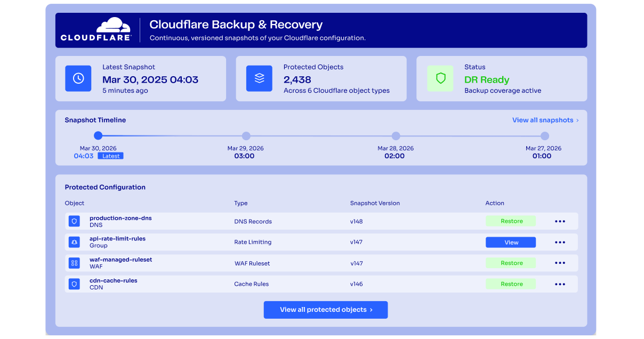644x339 pixels.
Task: Click the shield icon beside production-zone-dns
Action: click(x=74, y=221)
